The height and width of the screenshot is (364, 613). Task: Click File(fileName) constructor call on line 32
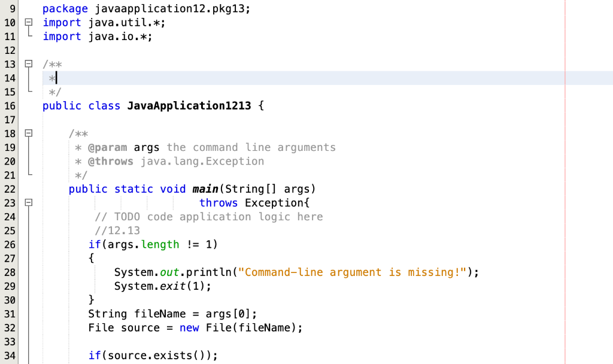pyautogui.click(x=251, y=327)
